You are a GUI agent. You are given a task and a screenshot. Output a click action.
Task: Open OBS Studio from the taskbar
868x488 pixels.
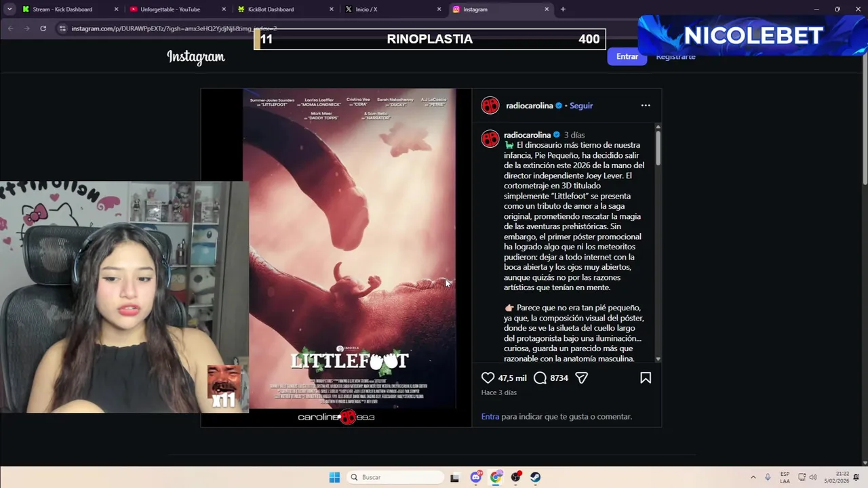pyautogui.click(x=516, y=477)
